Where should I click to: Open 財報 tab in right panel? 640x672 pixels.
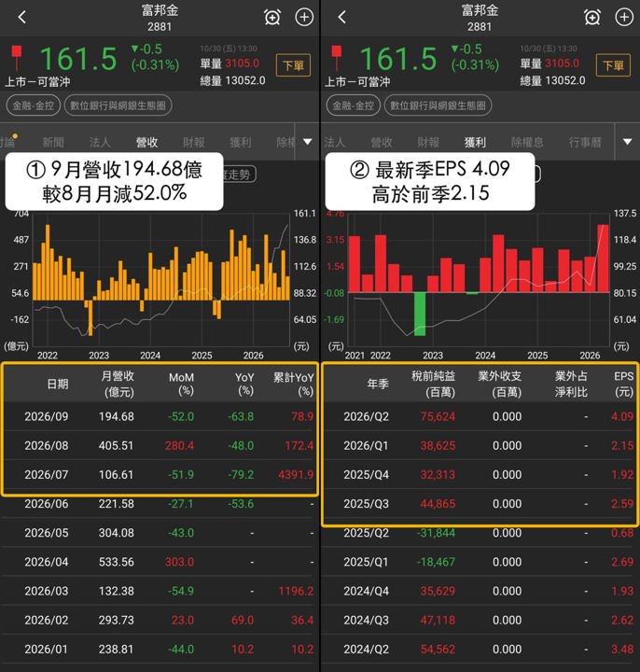point(428,142)
